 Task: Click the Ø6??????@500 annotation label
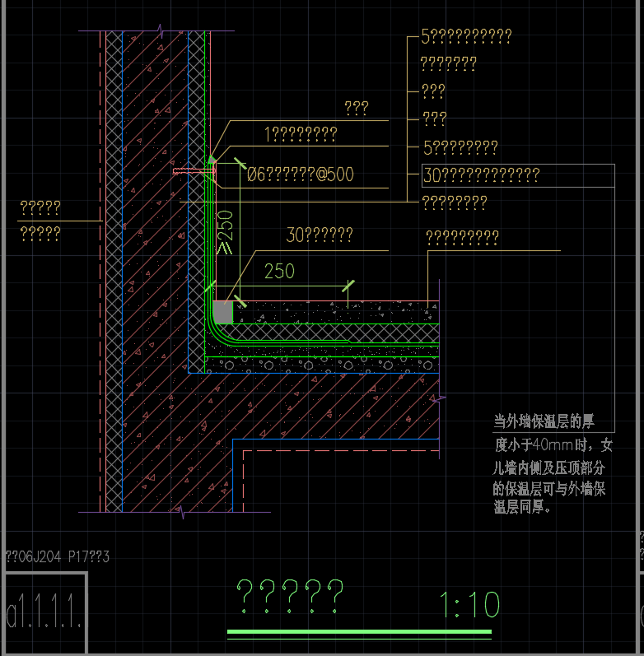click(301, 174)
